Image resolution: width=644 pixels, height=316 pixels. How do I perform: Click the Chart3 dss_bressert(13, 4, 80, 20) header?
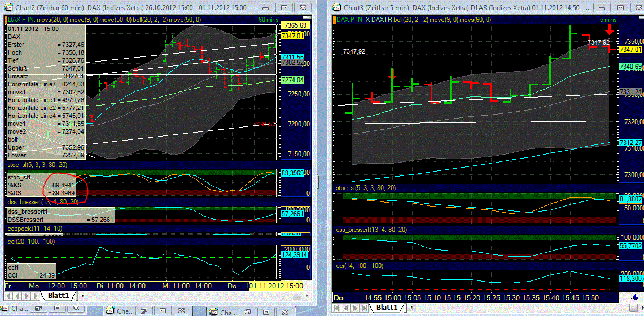point(372,230)
